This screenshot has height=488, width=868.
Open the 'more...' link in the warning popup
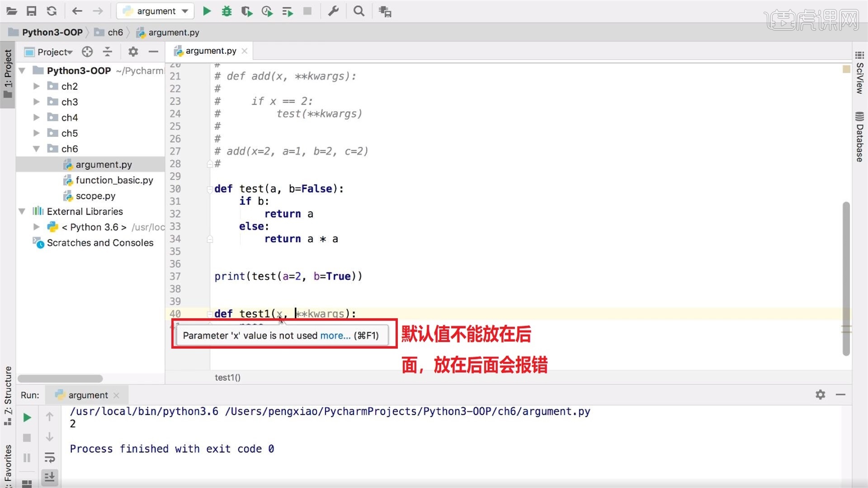tap(335, 335)
